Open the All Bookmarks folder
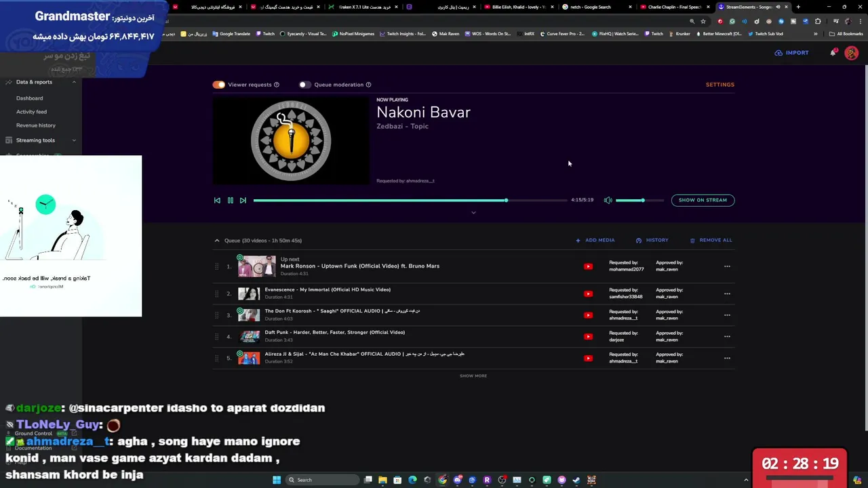The height and width of the screenshot is (488, 868). tap(846, 34)
